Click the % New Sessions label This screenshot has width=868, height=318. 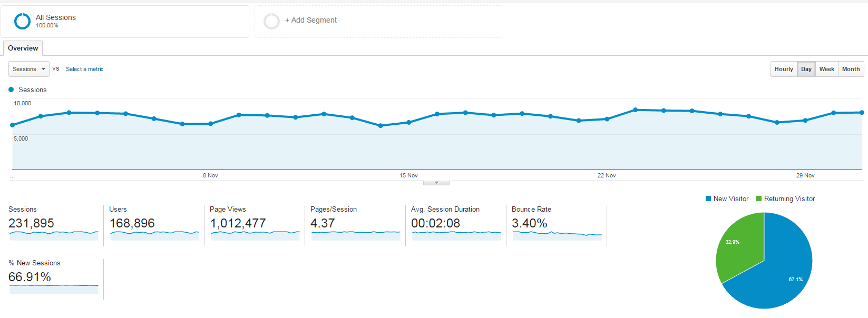(x=34, y=263)
